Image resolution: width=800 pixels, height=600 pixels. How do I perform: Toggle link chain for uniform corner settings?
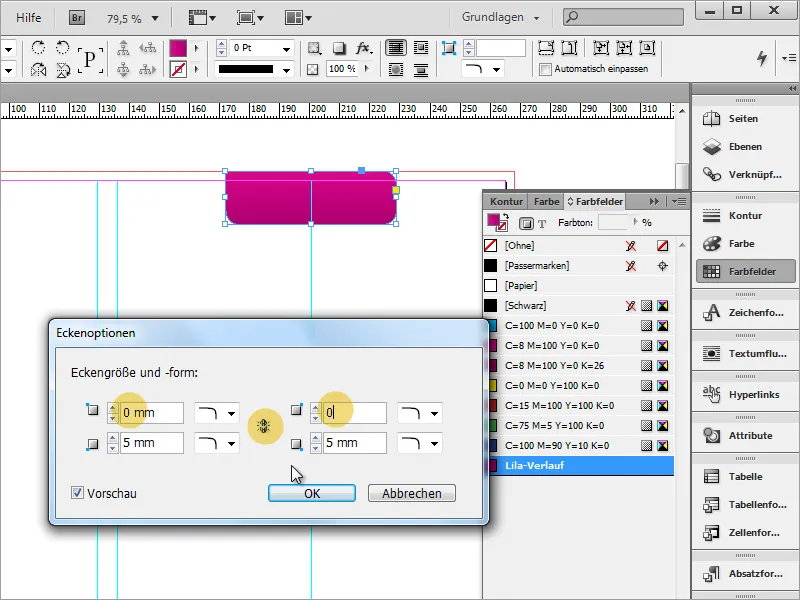point(264,426)
